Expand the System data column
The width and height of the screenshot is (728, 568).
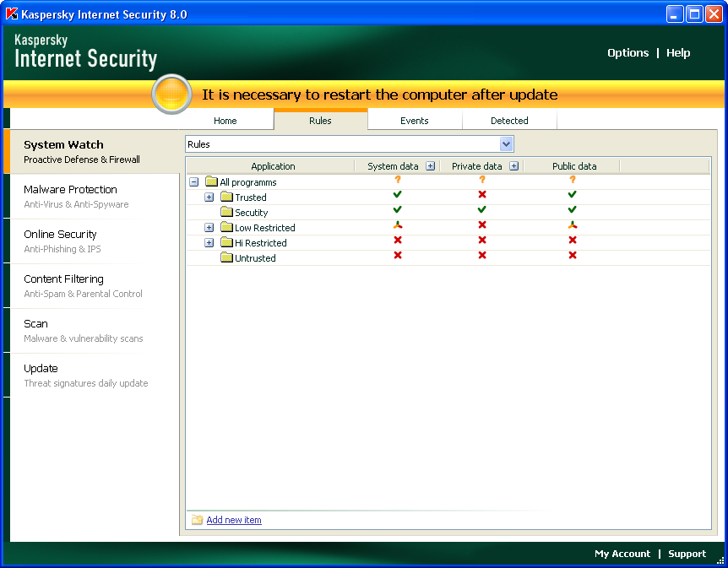tap(430, 166)
